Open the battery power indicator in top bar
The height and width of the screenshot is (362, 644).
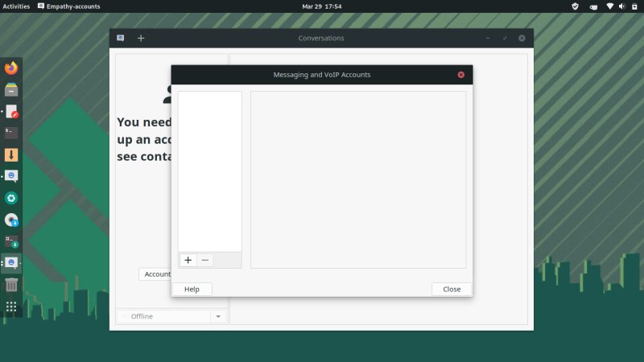click(634, 6)
